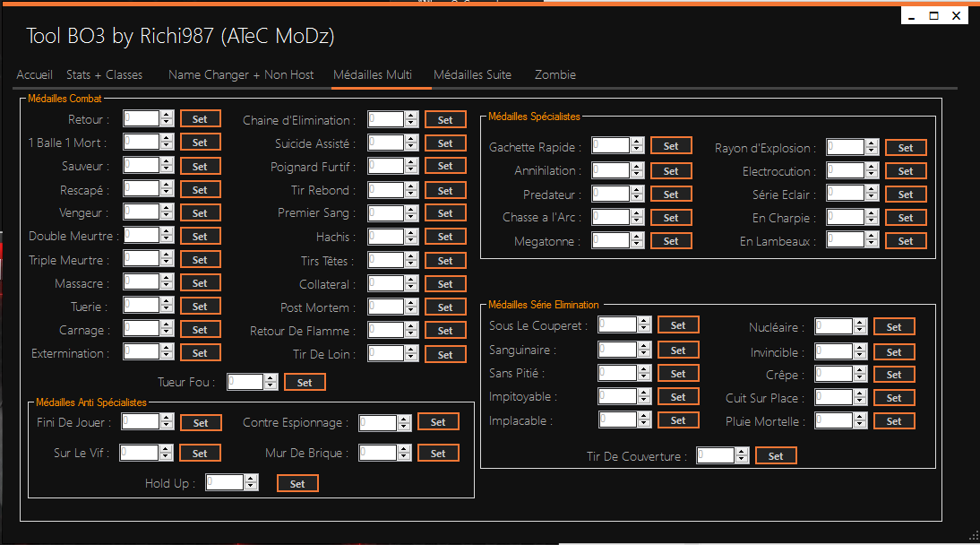Set the Vengeur medal value
Viewport: 980px width, 545px height.
200,212
